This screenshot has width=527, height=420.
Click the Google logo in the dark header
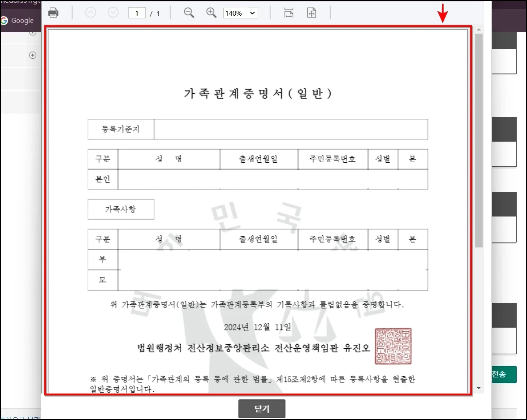[x=4, y=20]
